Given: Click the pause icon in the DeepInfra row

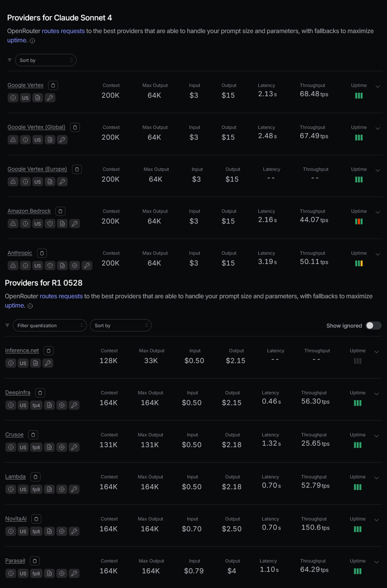Looking at the screenshot, I should [x=62, y=405].
